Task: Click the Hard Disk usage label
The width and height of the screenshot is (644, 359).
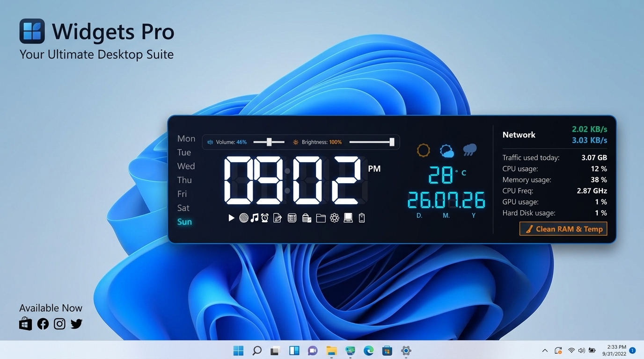Action: tap(529, 213)
